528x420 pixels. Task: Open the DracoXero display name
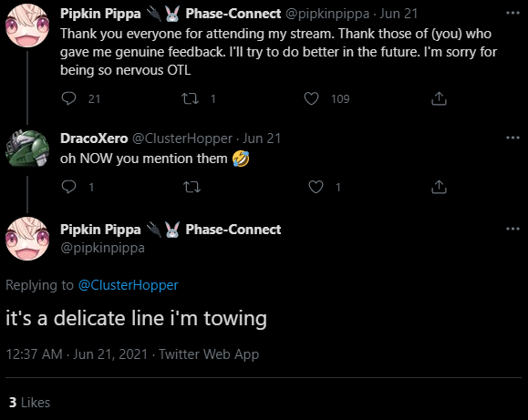click(94, 138)
